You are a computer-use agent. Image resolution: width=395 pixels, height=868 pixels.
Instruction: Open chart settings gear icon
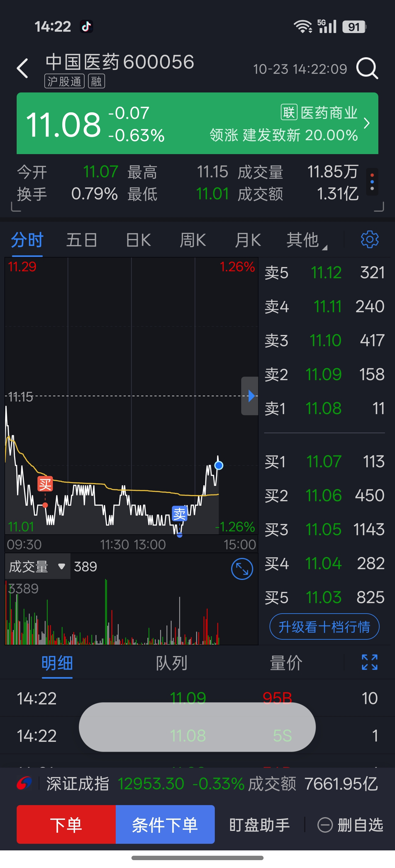tap(370, 240)
